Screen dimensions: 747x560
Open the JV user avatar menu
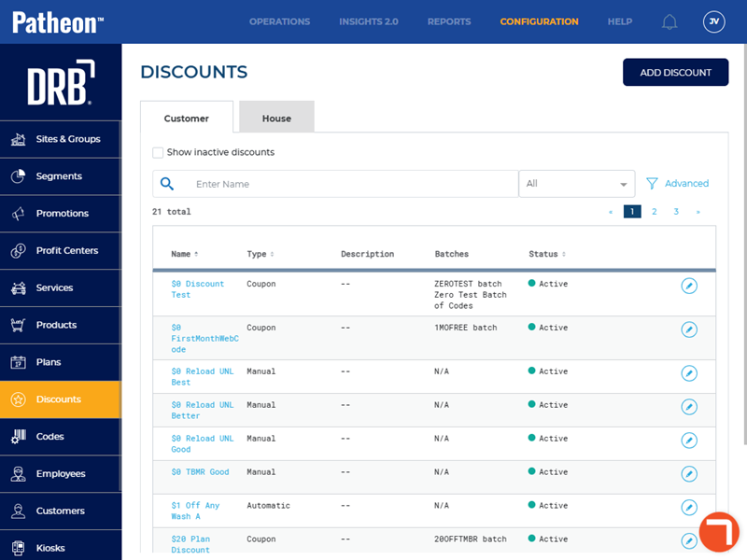713,21
